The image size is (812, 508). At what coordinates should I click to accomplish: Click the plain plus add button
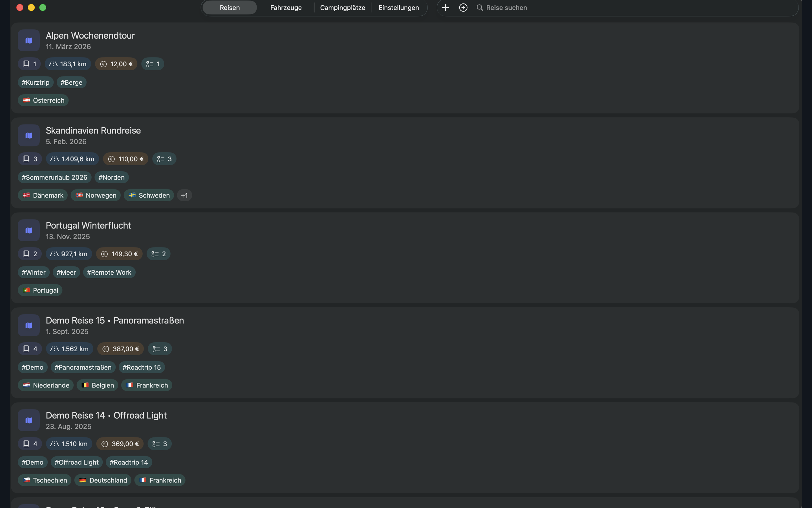point(445,8)
